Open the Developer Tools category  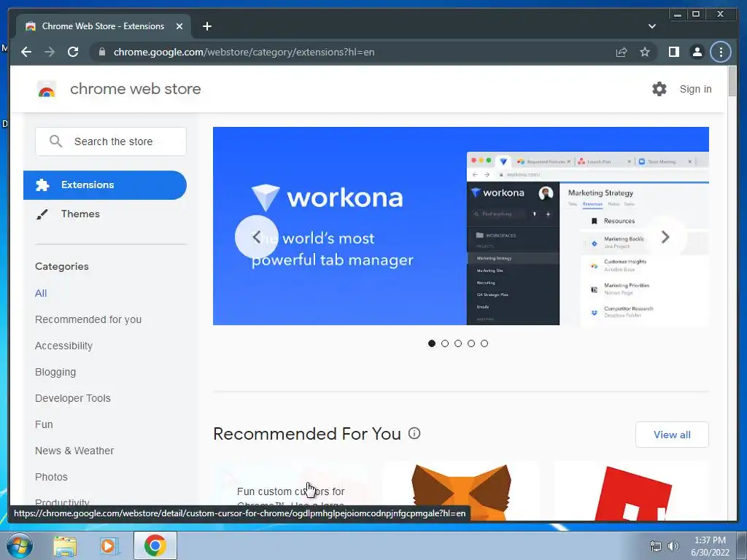pos(73,398)
